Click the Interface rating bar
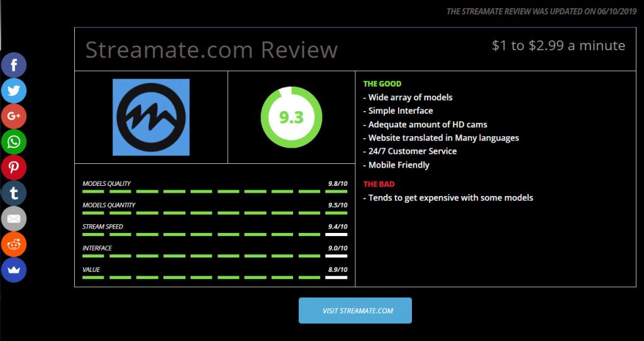The height and width of the screenshot is (341, 644). [214, 256]
